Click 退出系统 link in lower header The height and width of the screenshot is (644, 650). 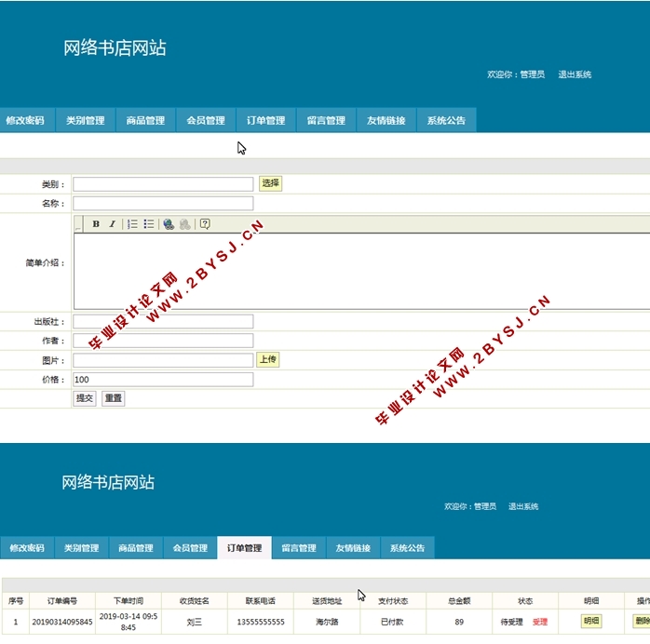point(523,506)
